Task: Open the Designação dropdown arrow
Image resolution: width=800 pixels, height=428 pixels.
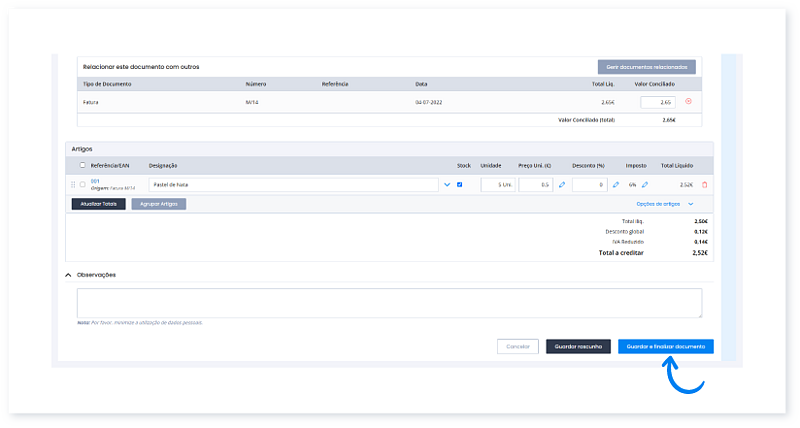Action: [446, 185]
